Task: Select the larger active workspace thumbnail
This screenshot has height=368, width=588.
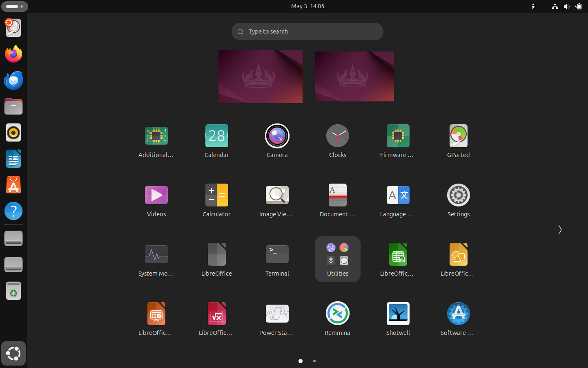Action: pos(261,76)
